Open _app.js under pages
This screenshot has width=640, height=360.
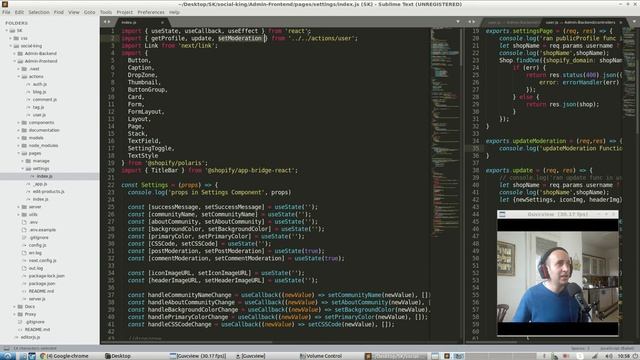(x=40, y=184)
